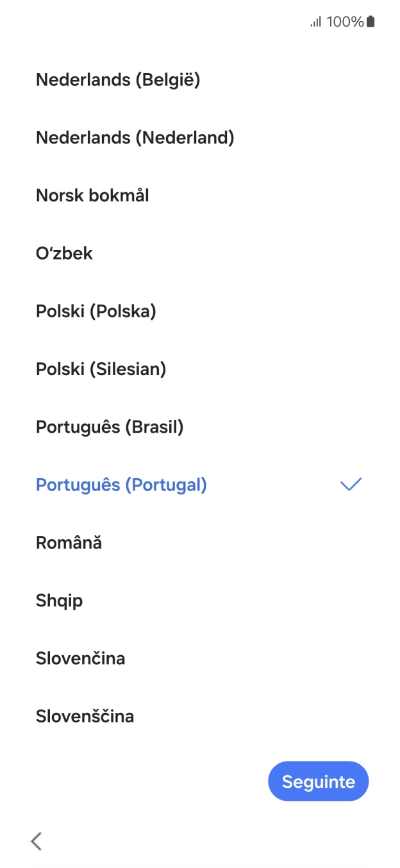Tap the blue Seguinte pill-shaped button
400x868 pixels.
319,781
